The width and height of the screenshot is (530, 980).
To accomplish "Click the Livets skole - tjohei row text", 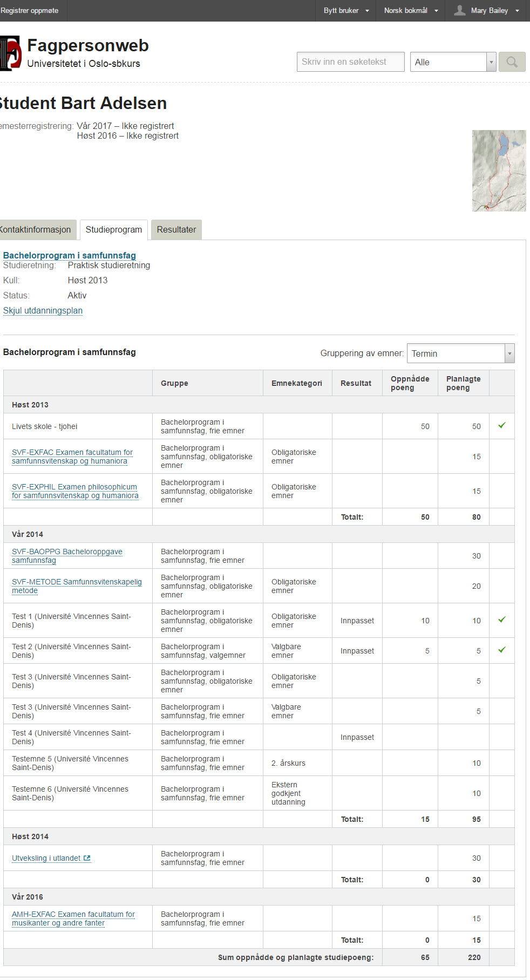I will tap(45, 426).
